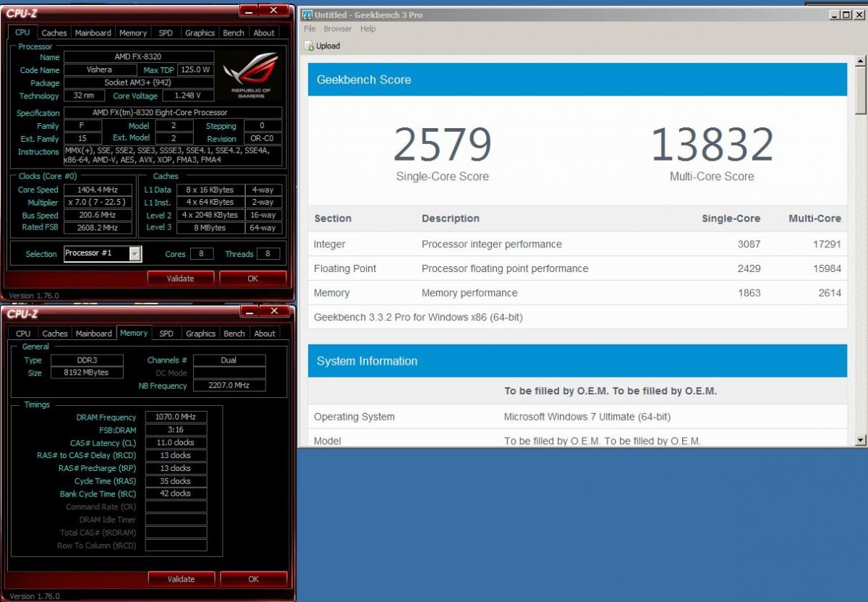868x602 pixels.
Task: Switch to Mainboard tab in top CPU-Z window
Action: (x=93, y=33)
